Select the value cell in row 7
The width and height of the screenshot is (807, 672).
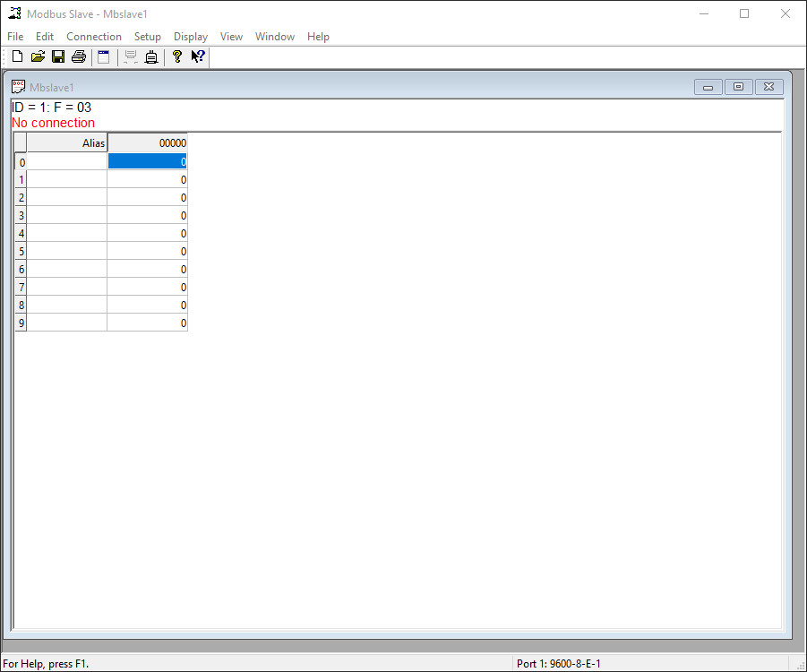[x=147, y=287]
